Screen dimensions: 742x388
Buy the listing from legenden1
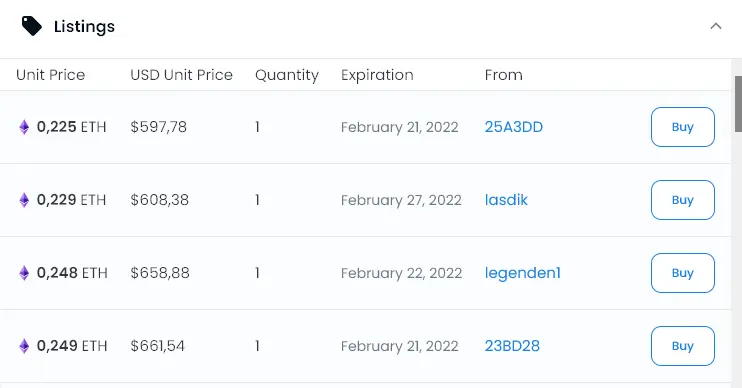coord(682,273)
